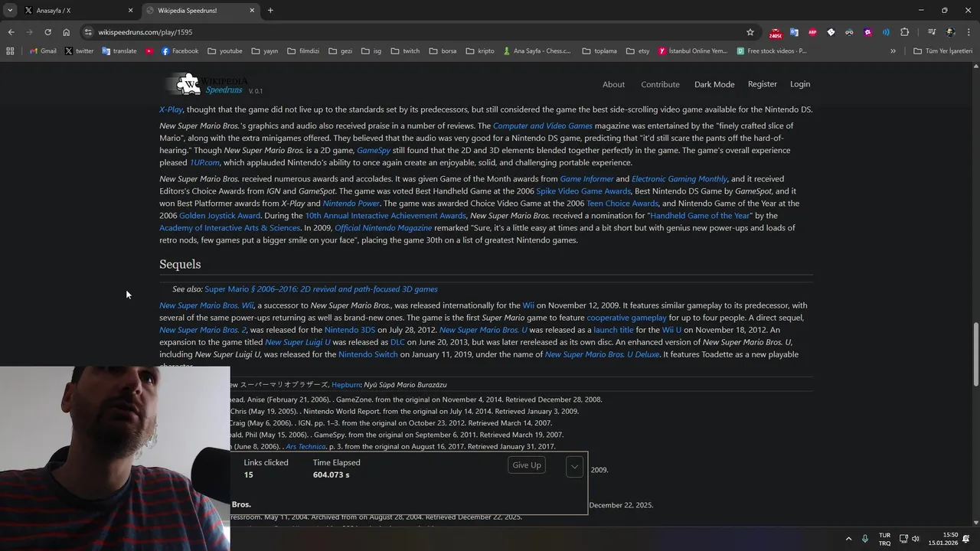Open the red YouTube icon bookmark
The width and height of the screenshot is (980, 551).
click(x=149, y=51)
